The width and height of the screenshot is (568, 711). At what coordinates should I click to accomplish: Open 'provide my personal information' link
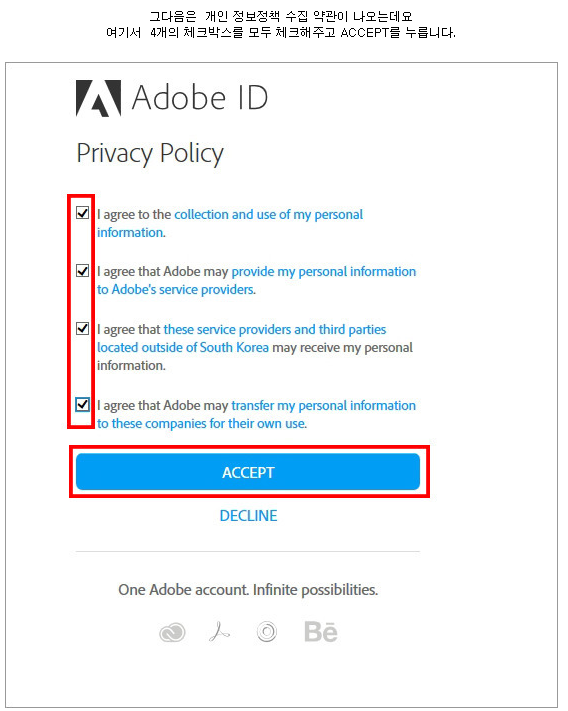pos(324,272)
